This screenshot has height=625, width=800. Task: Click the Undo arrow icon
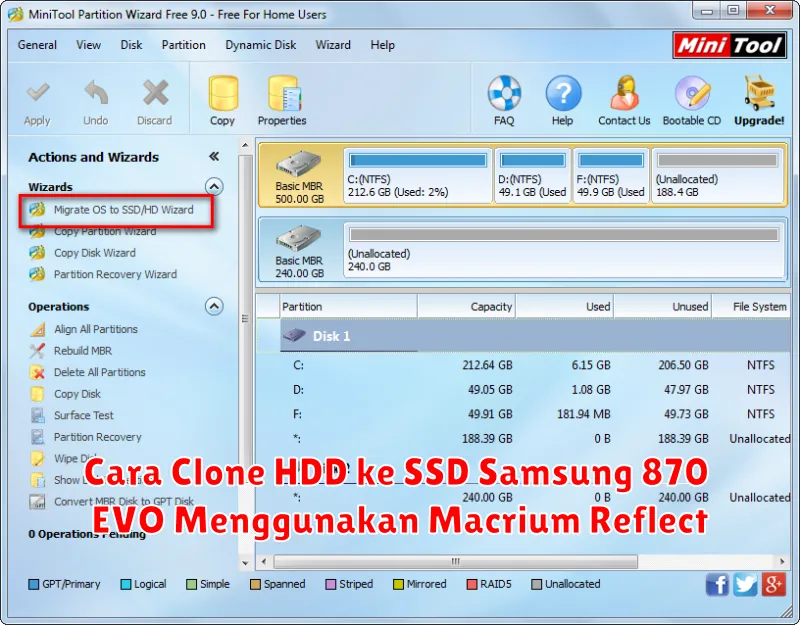[96, 95]
